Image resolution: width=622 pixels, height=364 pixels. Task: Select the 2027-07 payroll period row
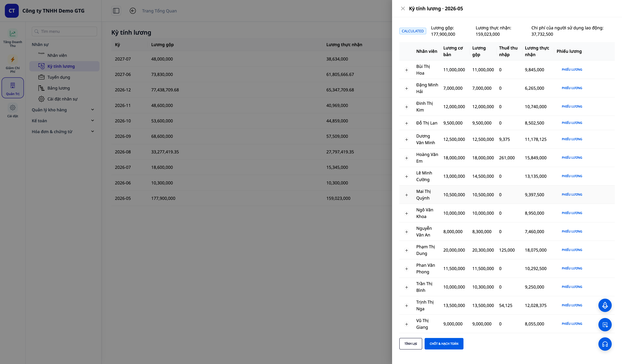(252, 59)
